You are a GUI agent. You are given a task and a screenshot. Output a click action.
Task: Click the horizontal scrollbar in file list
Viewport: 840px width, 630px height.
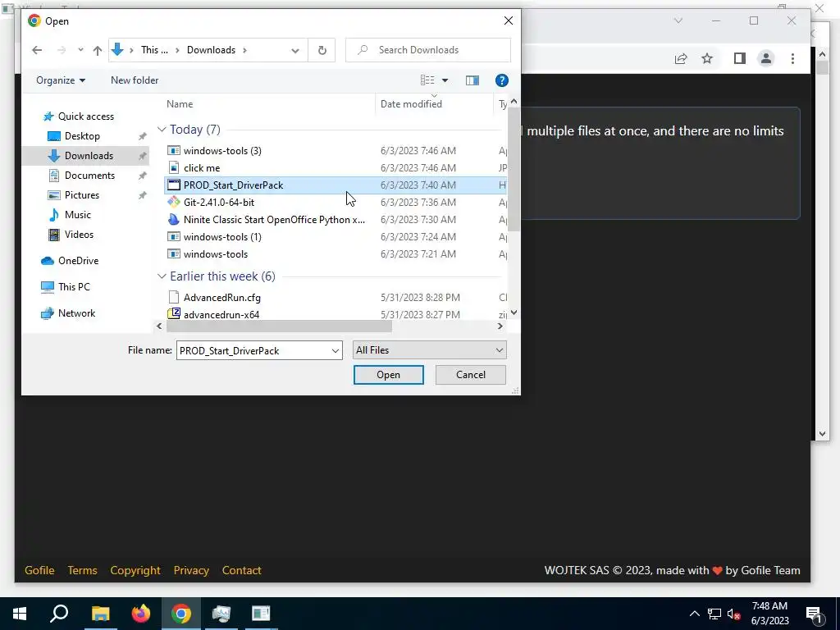pyautogui.click(x=279, y=326)
